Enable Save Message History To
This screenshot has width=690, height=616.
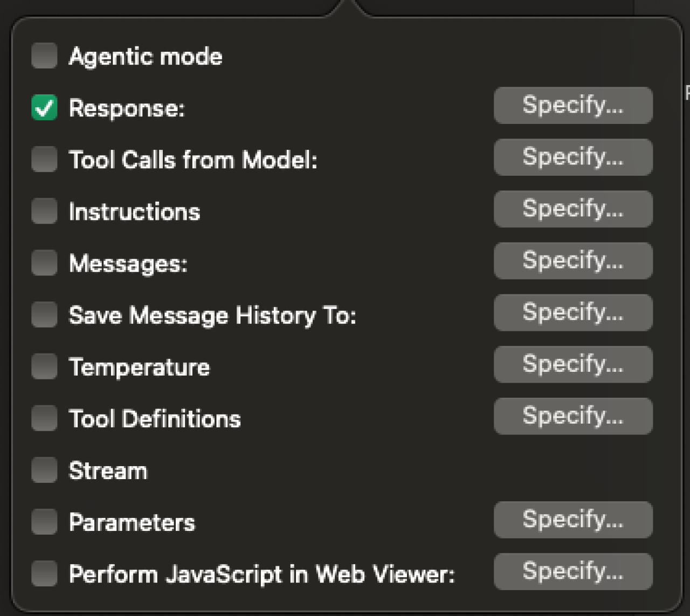click(x=44, y=315)
